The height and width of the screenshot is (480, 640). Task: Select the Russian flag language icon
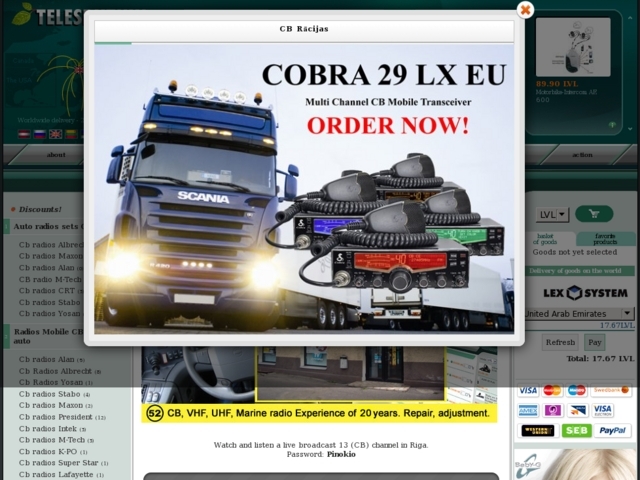click(x=39, y=134)
